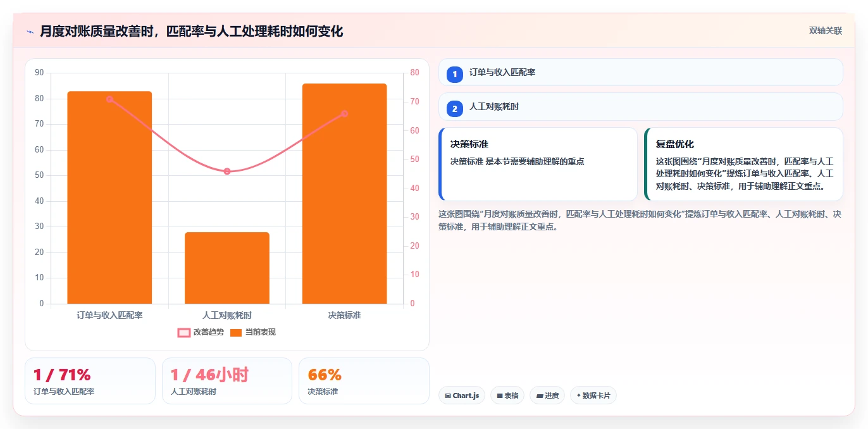Toggle the 当前表现 legend entry
868x429 pixels.
coord(252,332)
